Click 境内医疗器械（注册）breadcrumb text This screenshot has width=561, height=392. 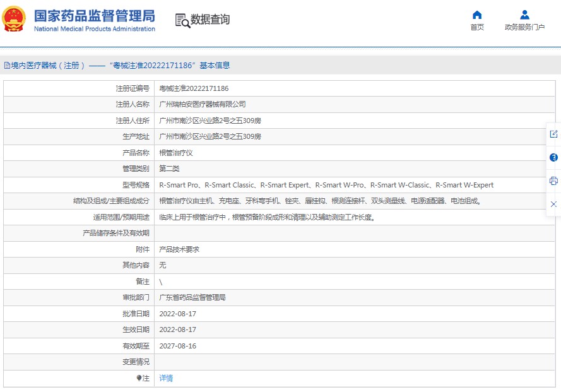(48, 66)
